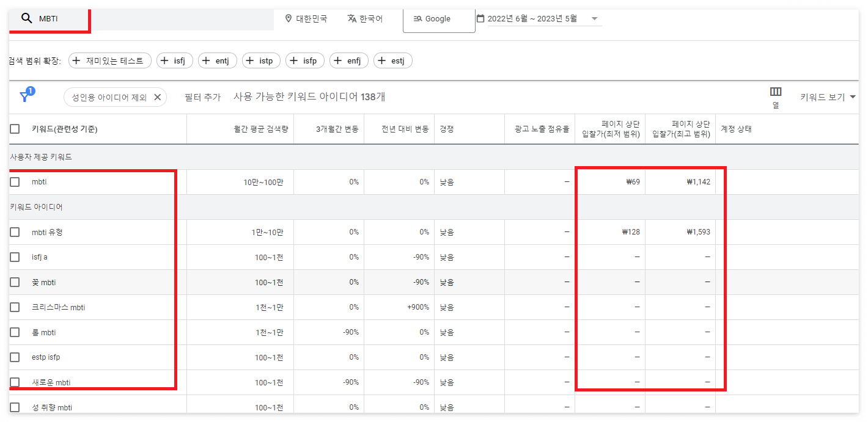Click the location pin icon for 대한민국
Screen dimensions: 868x422
287,18
